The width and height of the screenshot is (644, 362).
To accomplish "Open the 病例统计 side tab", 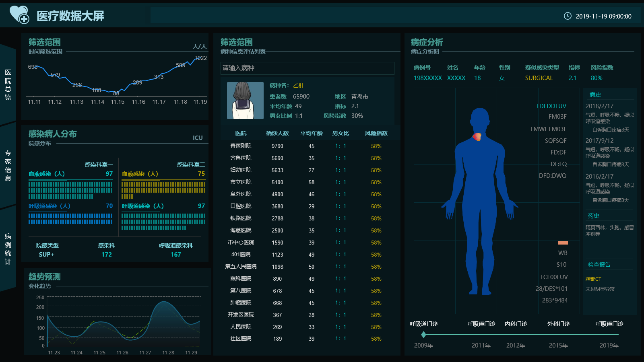I will pyautogui.click(x=8, y=249).
